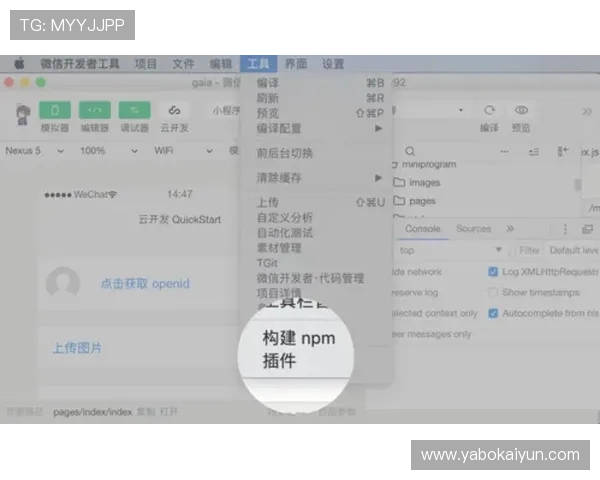Click the collapse-all list icon in file tree

[534, 152]
